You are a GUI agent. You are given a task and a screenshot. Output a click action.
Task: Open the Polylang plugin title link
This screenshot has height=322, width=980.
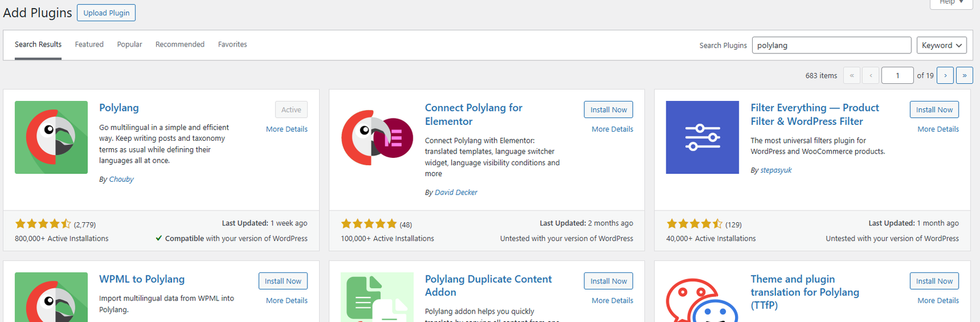[119, 108]
